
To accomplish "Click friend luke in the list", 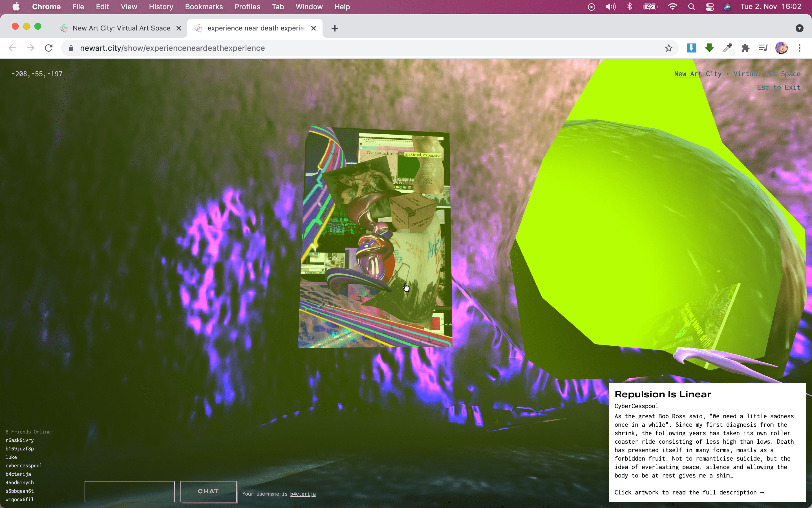I will [11, 457].
